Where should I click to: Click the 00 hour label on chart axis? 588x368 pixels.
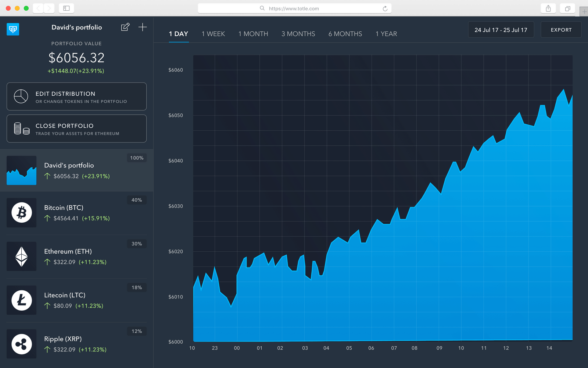coord(237,348)
